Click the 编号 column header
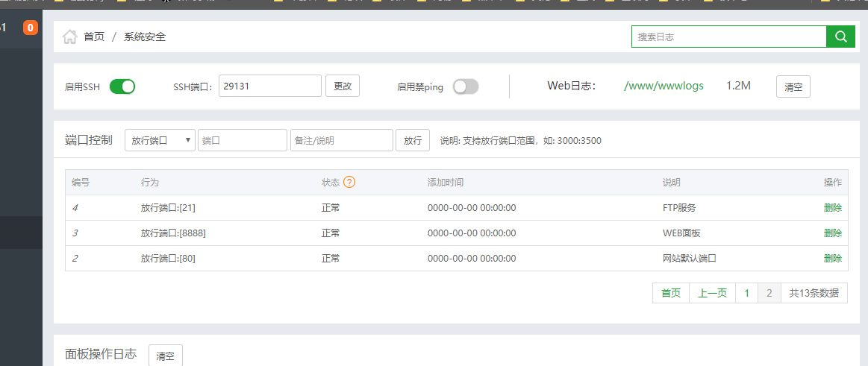Image resolution: width=868 pixels, height=366 pixels. coord(81,183)
